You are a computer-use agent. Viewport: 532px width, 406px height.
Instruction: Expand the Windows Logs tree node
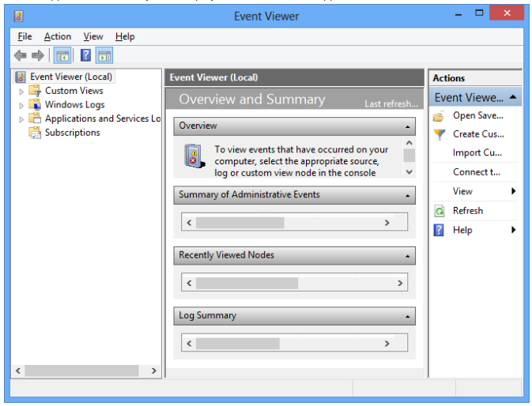click(x=21, y=105)
